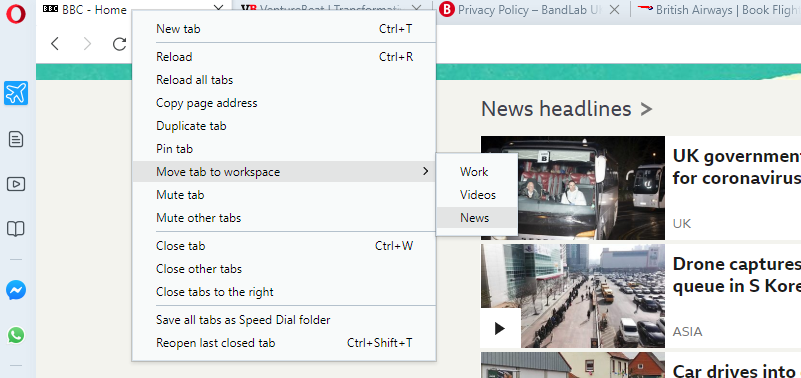Go back using the back arrow
Image resolution: width=801 pixels, height=378 pixels.
click(x=55, y=44)
